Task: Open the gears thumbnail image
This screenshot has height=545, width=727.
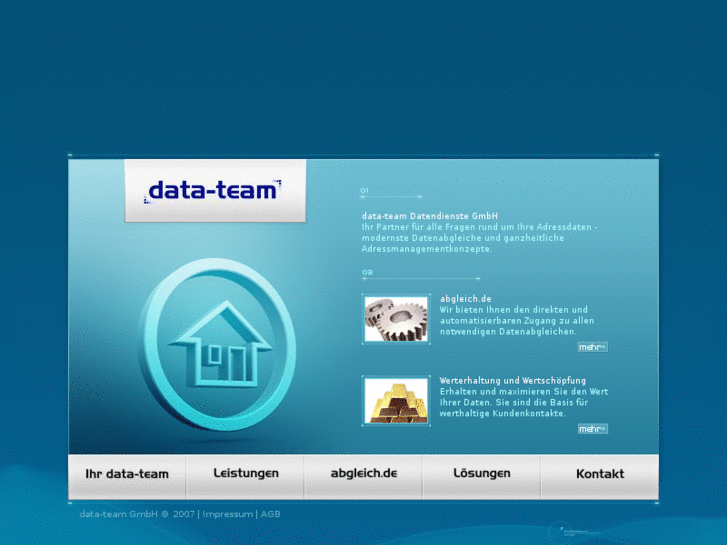Action: pos(396,319)
